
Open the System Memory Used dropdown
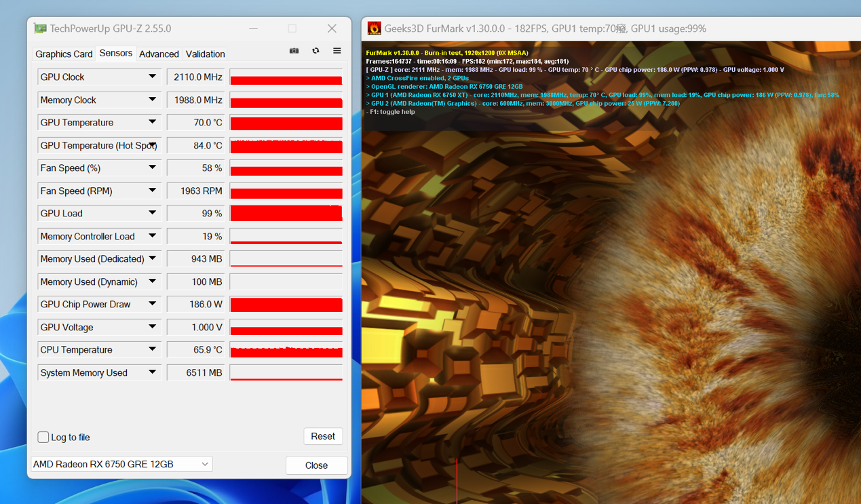pos(153,372)
